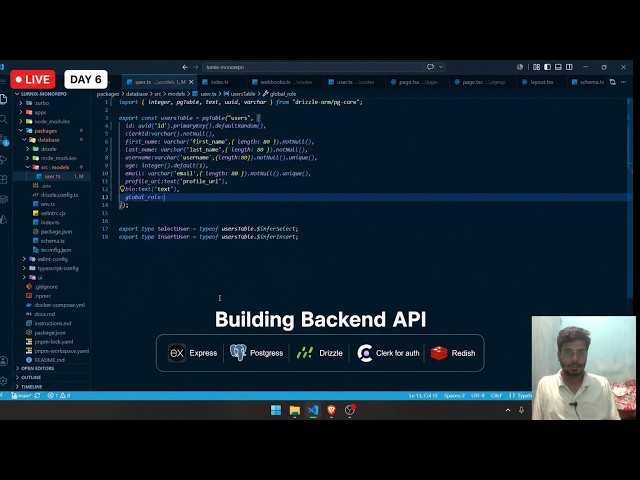
Task: Click the Ln 13 Col position status item
Action: click(423, 396)
